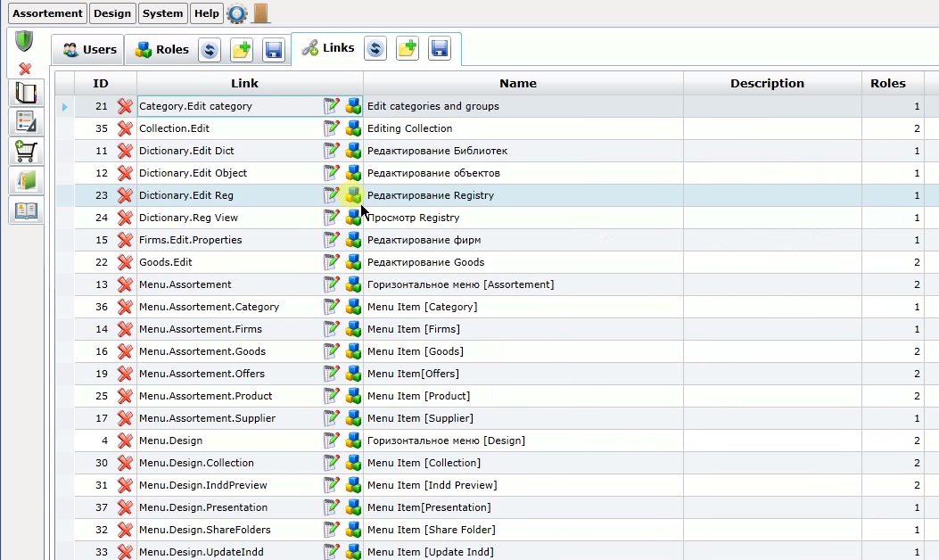Open the System menu

[x=162, y=13]
